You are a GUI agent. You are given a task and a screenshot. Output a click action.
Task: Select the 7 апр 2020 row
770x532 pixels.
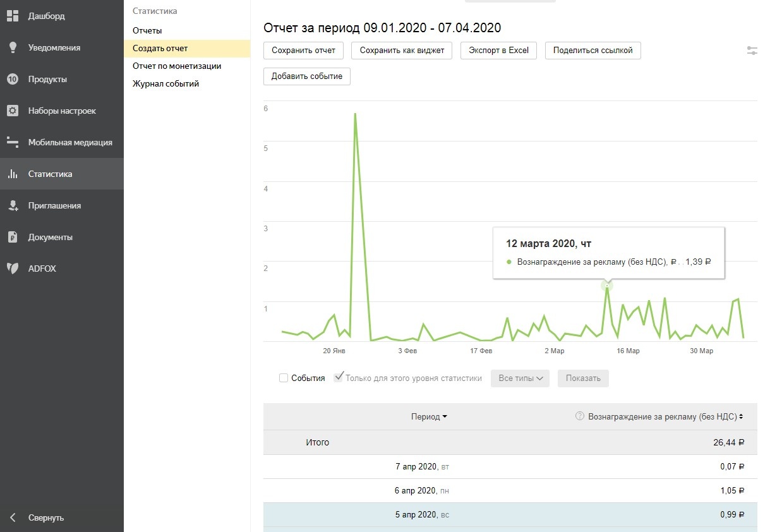(510, 466)
